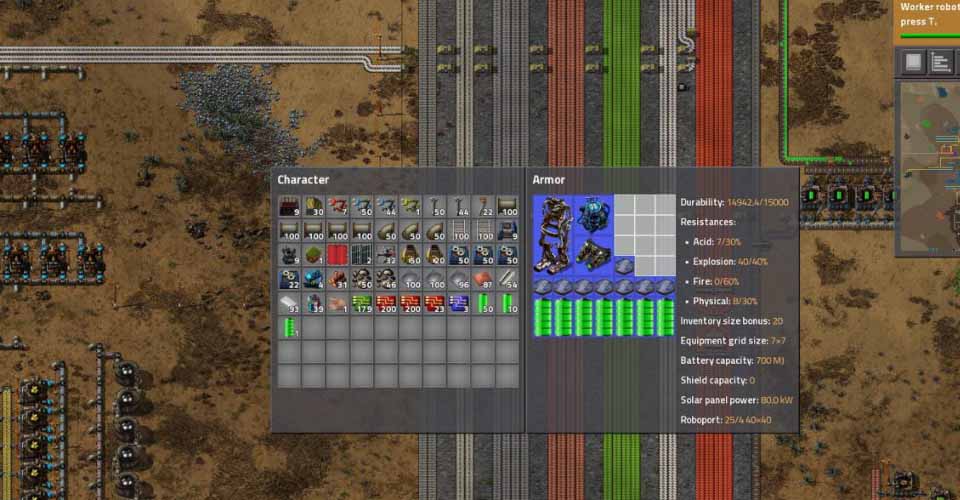The image size is (960, 500).
Task: Click the top-right empty equipment grid cell
Action: coord(665,205)
